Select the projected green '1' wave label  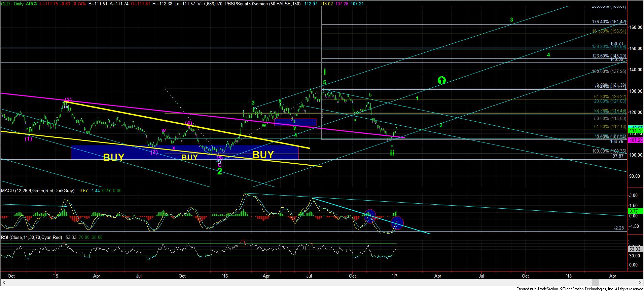click(417, 98)
